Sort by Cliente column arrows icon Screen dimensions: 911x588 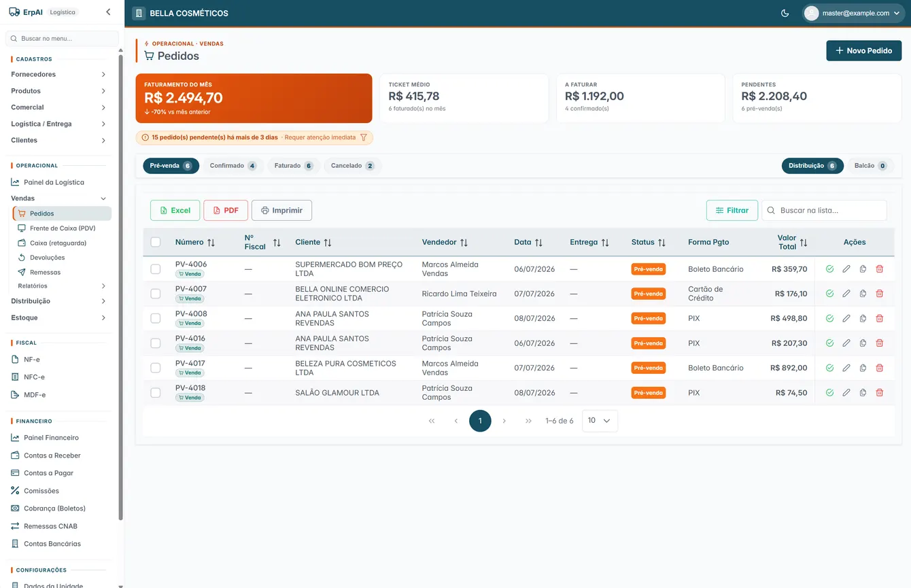point(328,243)
